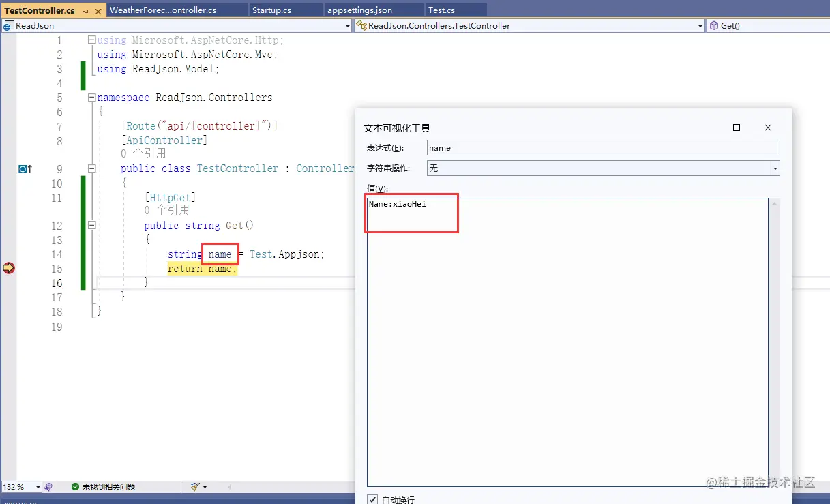Toggle the word wrap checkbox (自动换行)
830x504 pixels.
(x=372, y=499)
